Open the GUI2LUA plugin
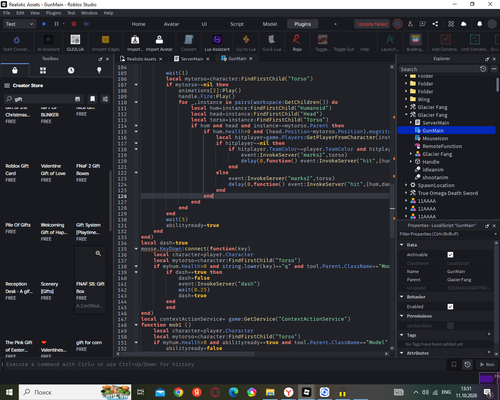The height and width of the screenshot is (400, 500). pyautogui.click(x=75, y=43)
